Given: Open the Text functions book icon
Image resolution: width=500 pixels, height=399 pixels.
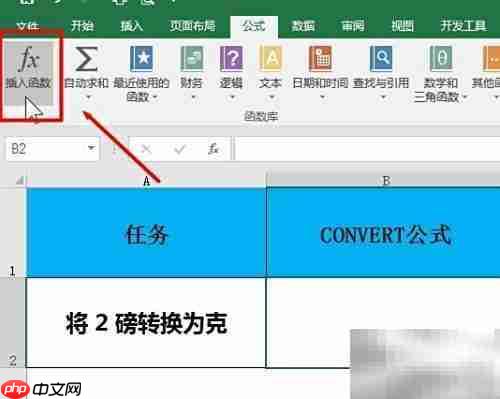Looking at the screenshot, I should point(271,59).
